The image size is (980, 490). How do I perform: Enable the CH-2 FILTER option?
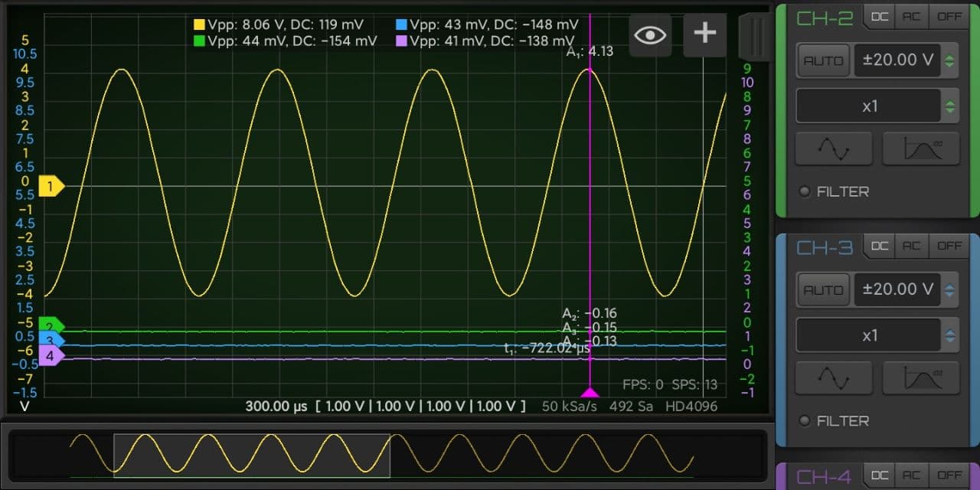click(x=805, y=191)
